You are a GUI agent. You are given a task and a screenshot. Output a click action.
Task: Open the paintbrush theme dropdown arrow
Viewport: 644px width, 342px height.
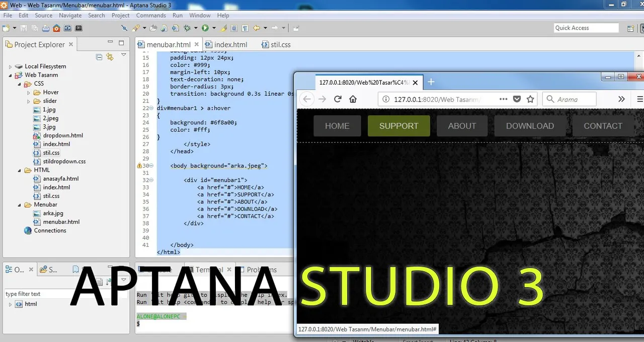144,28
